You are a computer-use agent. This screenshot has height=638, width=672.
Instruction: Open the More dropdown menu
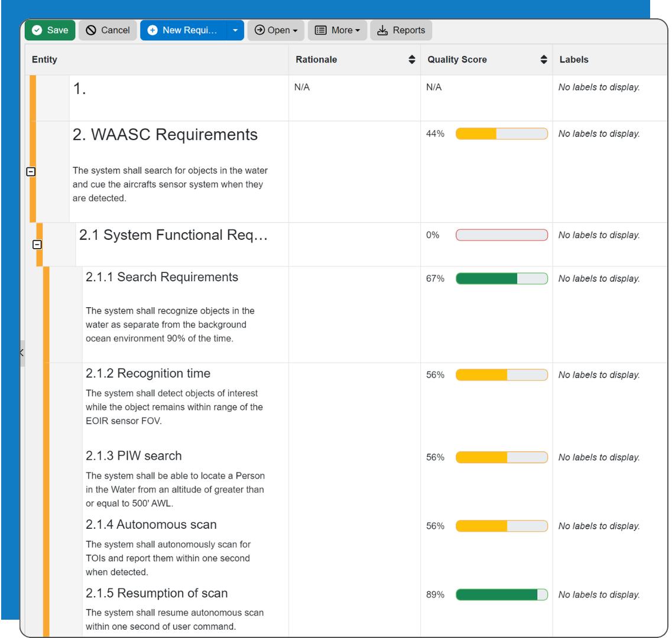pyautogui.click(x=337, y=30)
